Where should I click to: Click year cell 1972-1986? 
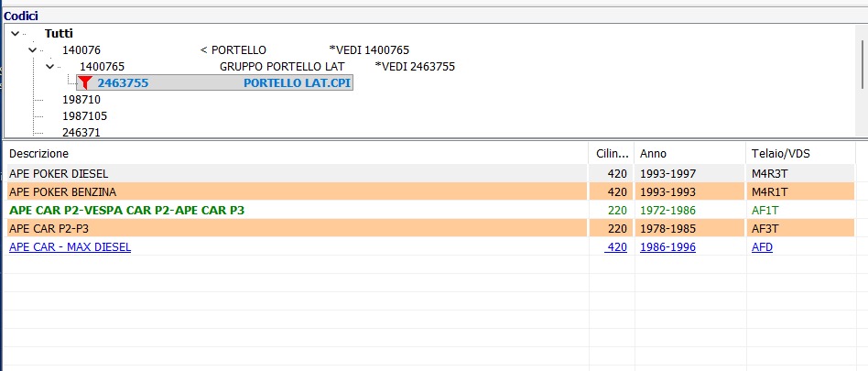click(x=667, y=211)
